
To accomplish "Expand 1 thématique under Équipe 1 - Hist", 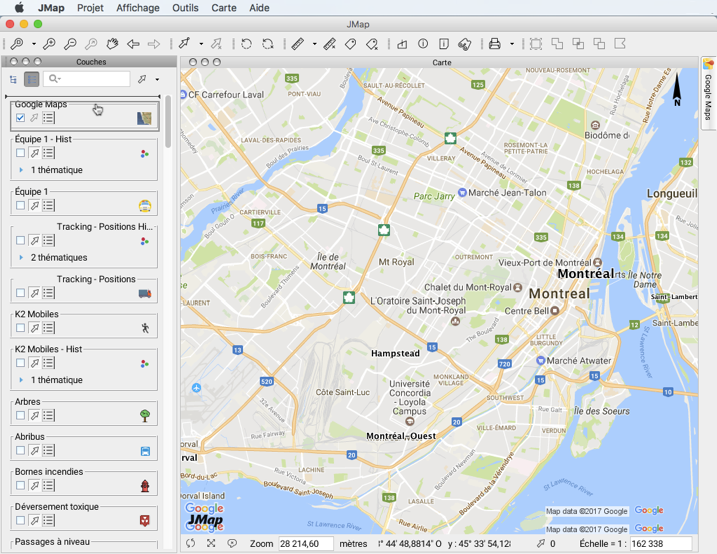I will (x=21, y=170).
